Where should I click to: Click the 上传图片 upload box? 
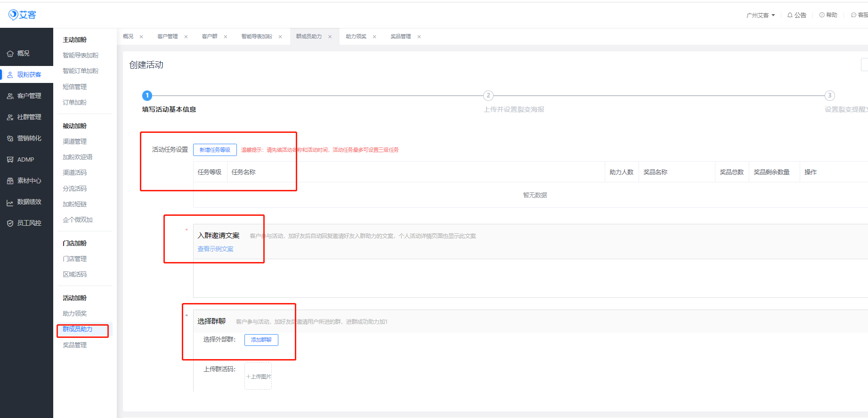coord(258,376)
